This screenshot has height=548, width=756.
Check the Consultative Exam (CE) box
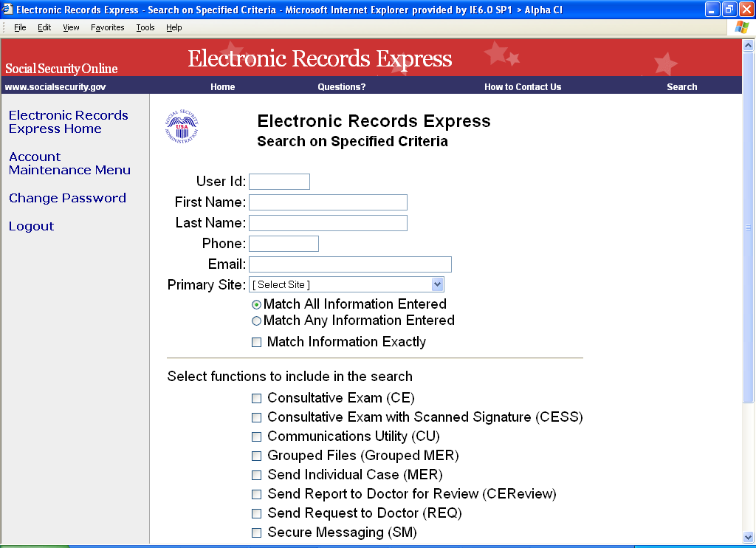[x=256, y=399]
